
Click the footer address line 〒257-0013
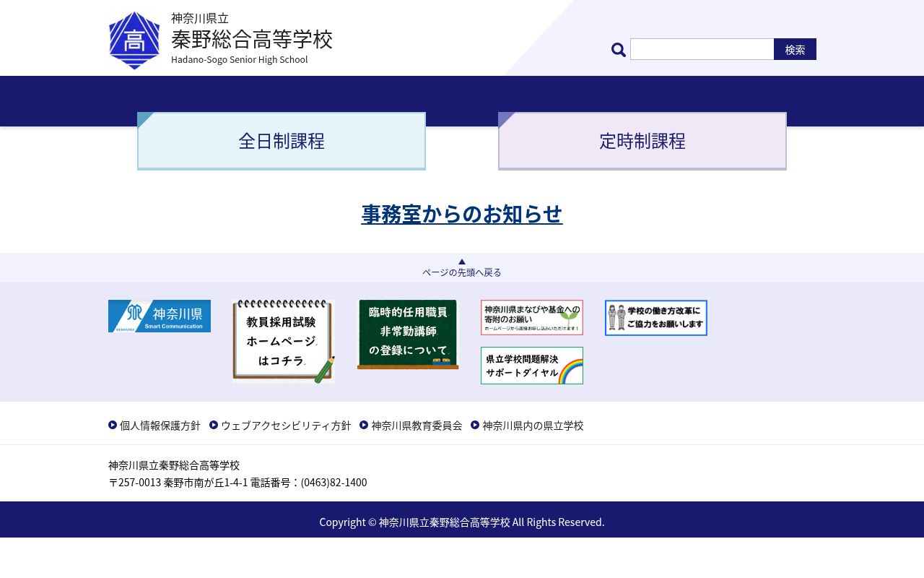(x=237, y=482)
